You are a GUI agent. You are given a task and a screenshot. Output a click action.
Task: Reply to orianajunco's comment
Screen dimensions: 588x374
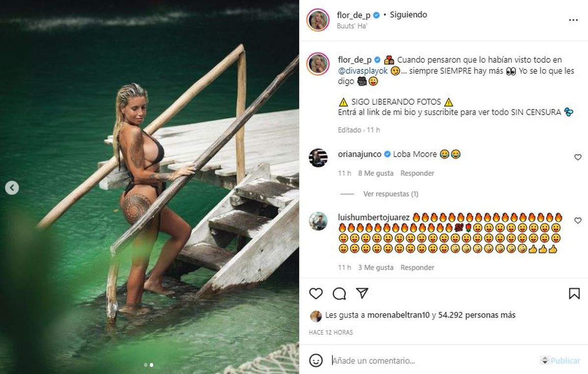tap(417, 173)
